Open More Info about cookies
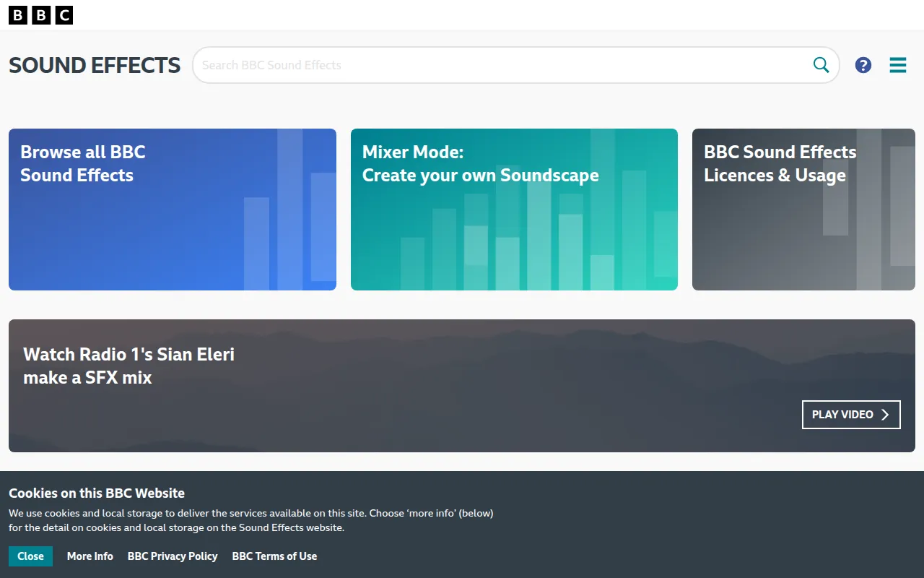Image resolution: width=924 pixels, height=578 pixels. click(x=90, y=556)
